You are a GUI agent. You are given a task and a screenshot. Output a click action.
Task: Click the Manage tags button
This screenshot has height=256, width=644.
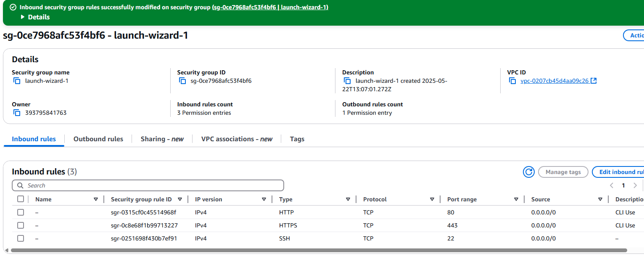pos(563,172)
